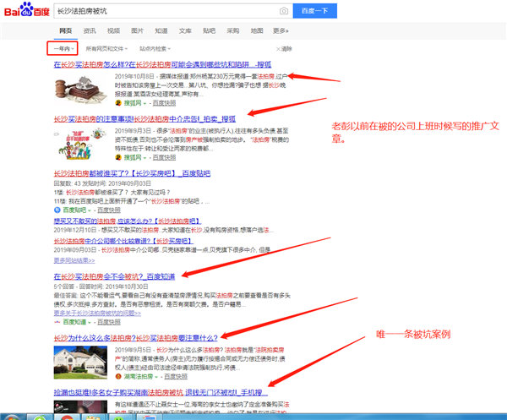Open the 图片 tab
507x420 pixels.
pos(137,30)
